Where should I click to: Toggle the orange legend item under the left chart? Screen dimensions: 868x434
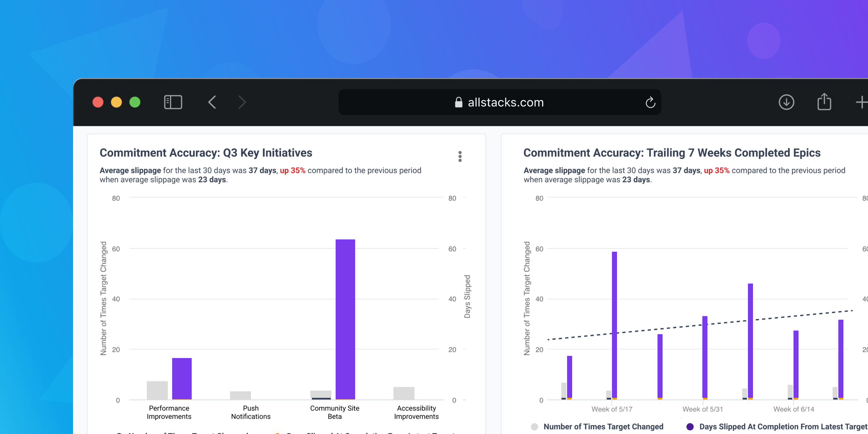(x=277, y=433)
